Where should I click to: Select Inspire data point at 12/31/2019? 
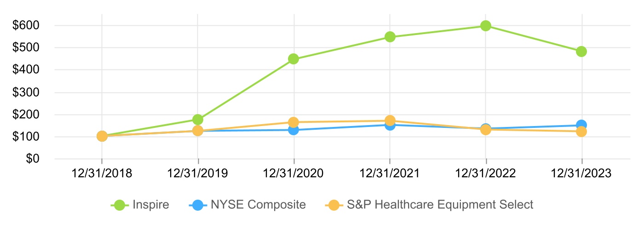pyautogui.click(x=198, y=120)
